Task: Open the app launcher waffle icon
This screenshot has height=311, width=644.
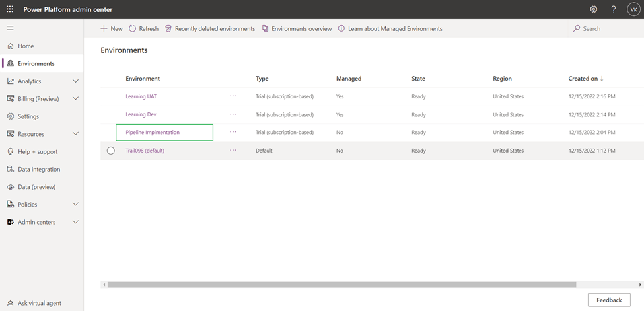Action: pyautogui.click(x=10, y=9)
